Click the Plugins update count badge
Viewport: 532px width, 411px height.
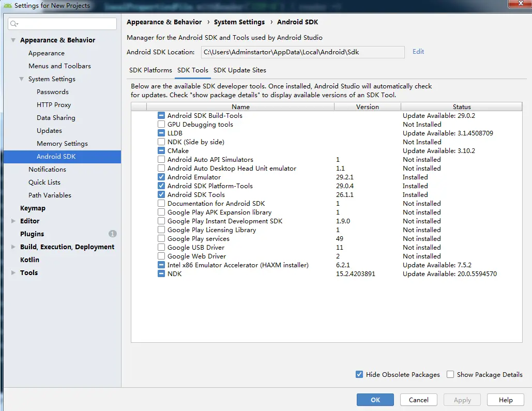click(113, 234)
